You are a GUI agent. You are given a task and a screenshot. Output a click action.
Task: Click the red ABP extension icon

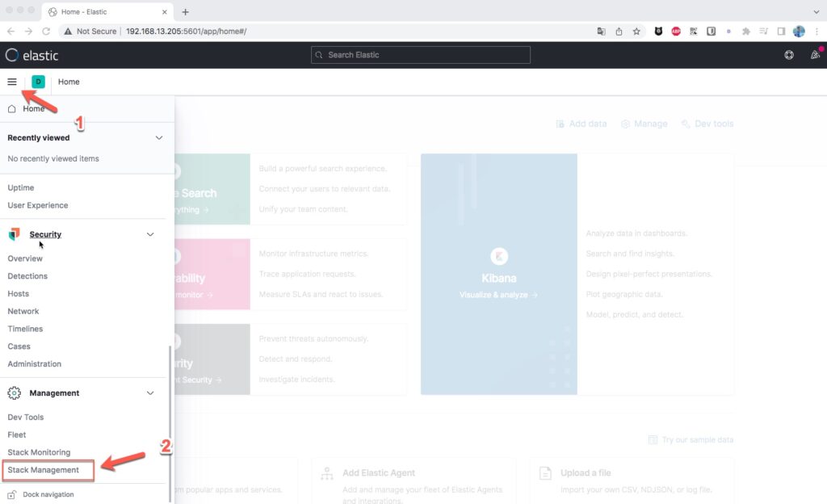(x=676, y=31)
